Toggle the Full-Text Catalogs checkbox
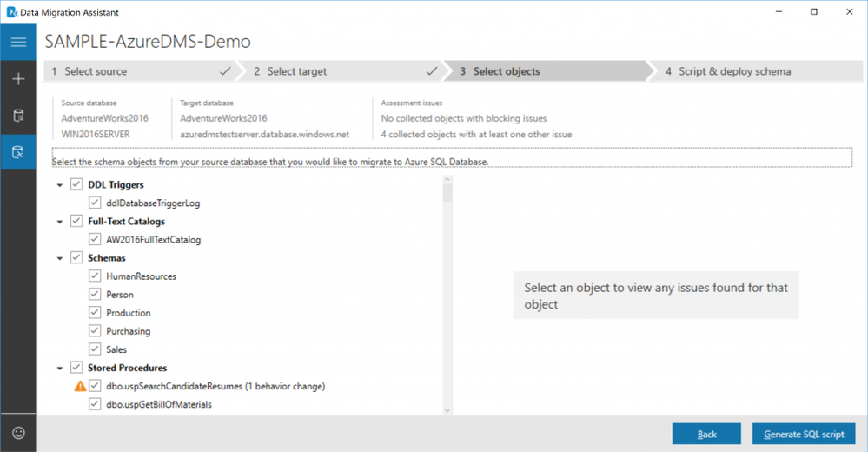 (x=76, y=221)
